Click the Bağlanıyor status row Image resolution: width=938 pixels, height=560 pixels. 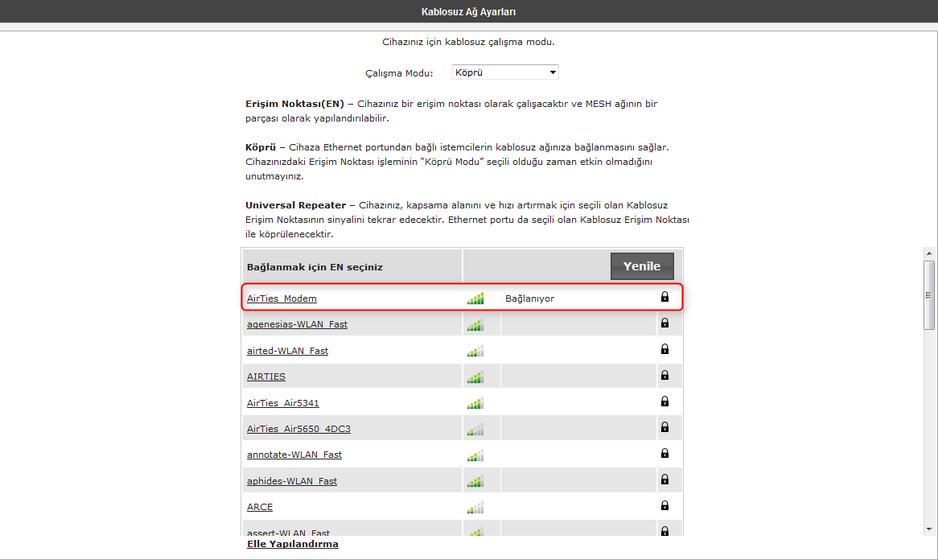coord(527,297)
